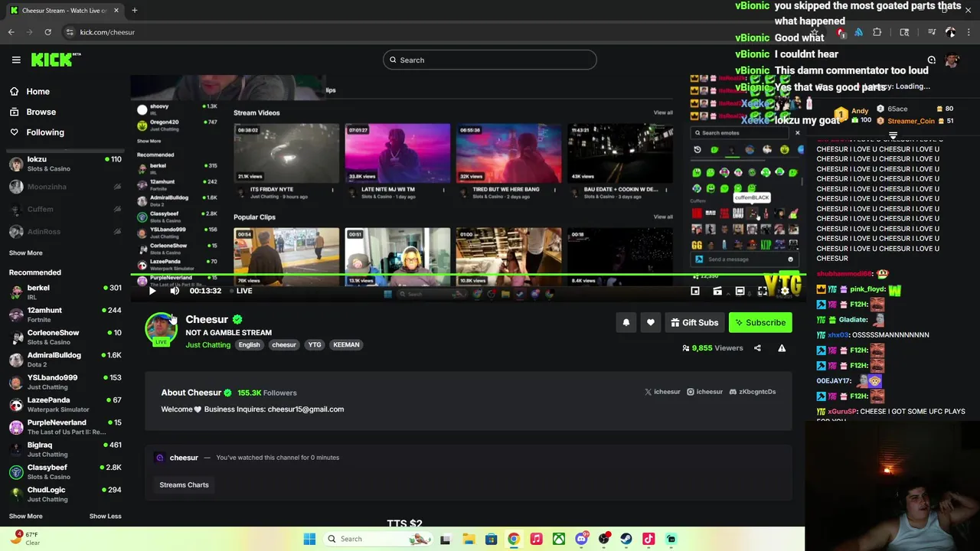The height and width of the screenshot is (551, 980).
Task: Open ChudLogic recommended channel
Action: pos(65,494)
